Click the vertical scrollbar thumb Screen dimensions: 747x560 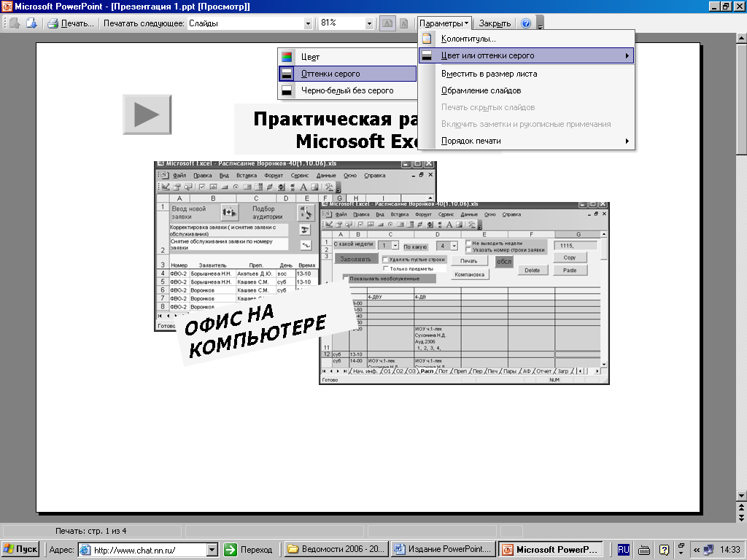[741, 99]
